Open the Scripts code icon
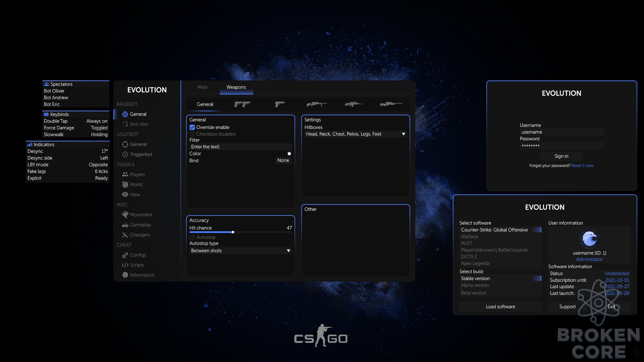The height and width of the screenshot is (362, 644). click(125, 265)
